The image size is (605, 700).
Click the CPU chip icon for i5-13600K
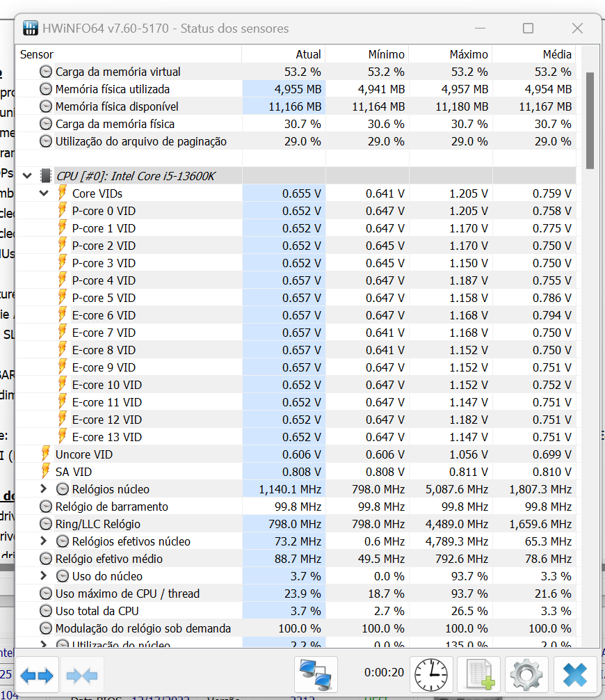(45, 176)
